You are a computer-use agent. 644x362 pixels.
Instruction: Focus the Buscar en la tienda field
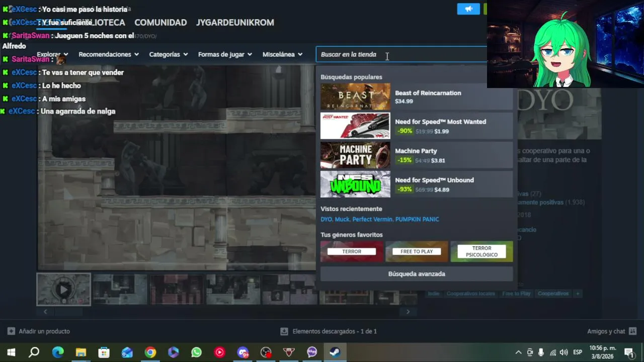pyautogui.click(x=401, y=54)
